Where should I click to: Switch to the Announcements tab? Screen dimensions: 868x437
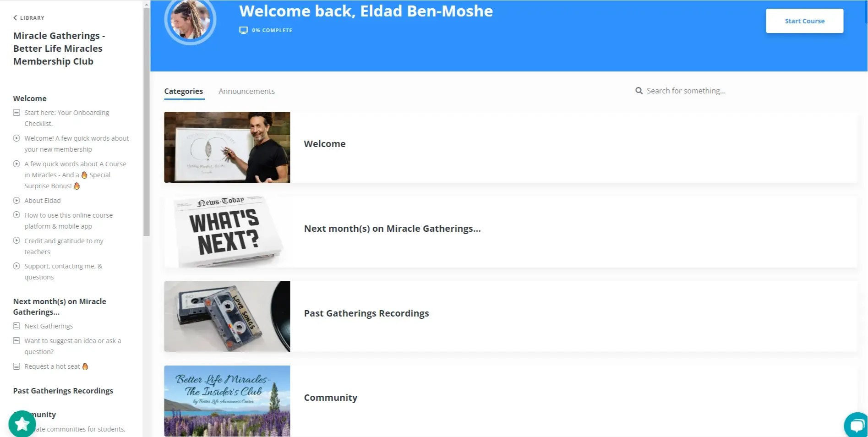(x=246, y=91)
